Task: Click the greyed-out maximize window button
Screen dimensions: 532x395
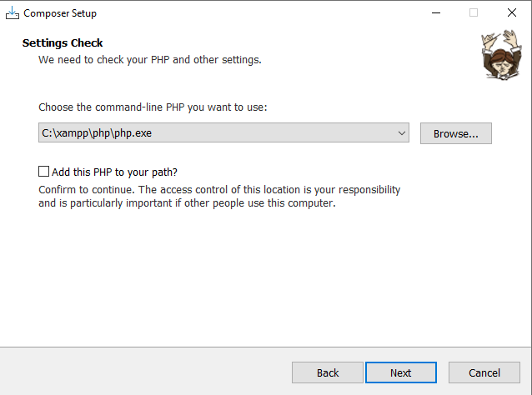Action: click(x=474, y=12)
